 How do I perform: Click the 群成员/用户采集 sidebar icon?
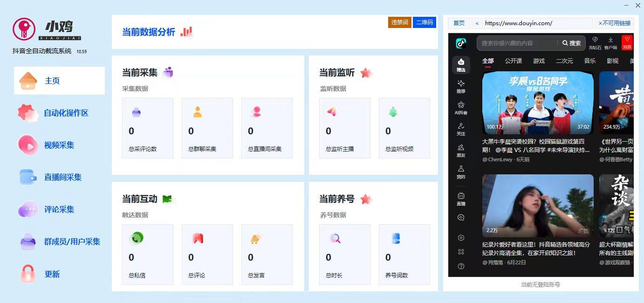(x=28, y=241)
